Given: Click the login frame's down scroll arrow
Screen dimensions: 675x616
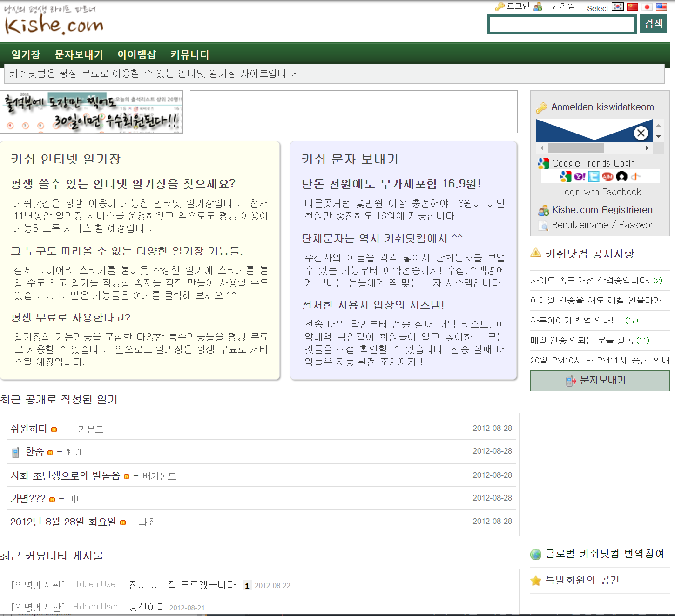Looking at the screenshot, I should tap(658, 136).
